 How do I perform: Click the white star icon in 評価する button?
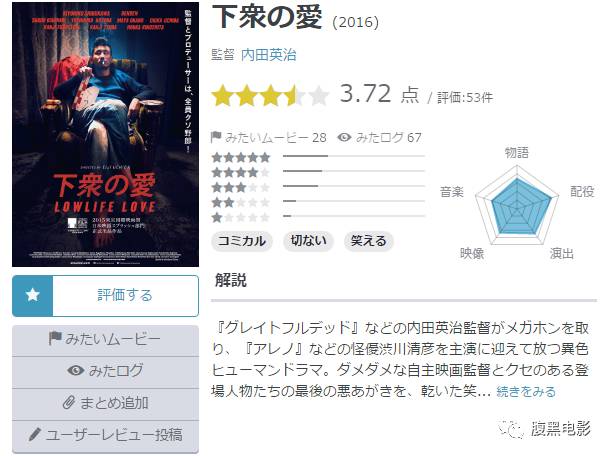click(33, 295)
